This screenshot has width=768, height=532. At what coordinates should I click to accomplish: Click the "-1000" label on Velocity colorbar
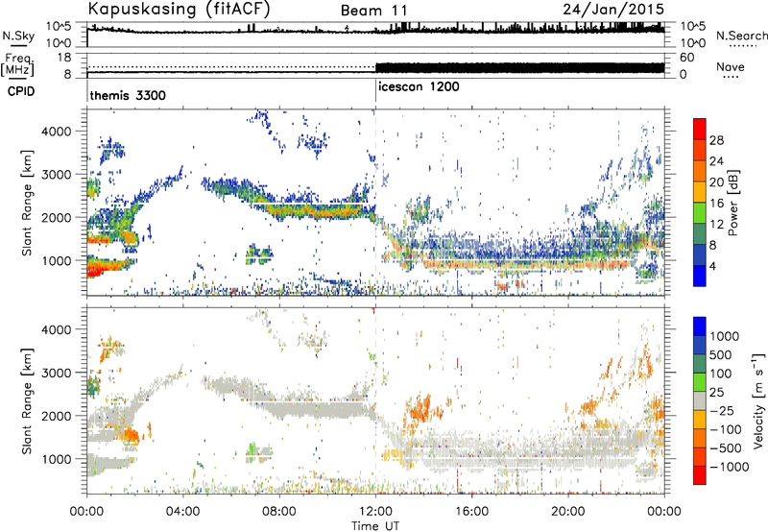(x=730, y=467)
